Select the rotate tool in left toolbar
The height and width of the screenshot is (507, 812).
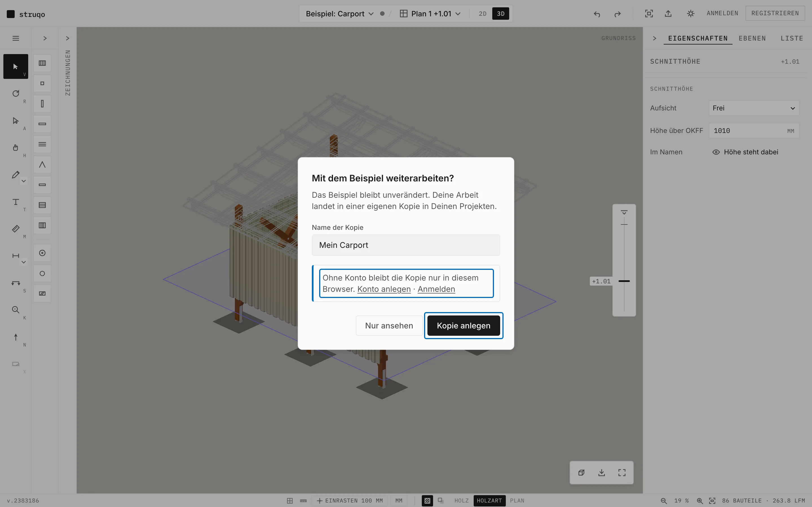tap(16, 94)
